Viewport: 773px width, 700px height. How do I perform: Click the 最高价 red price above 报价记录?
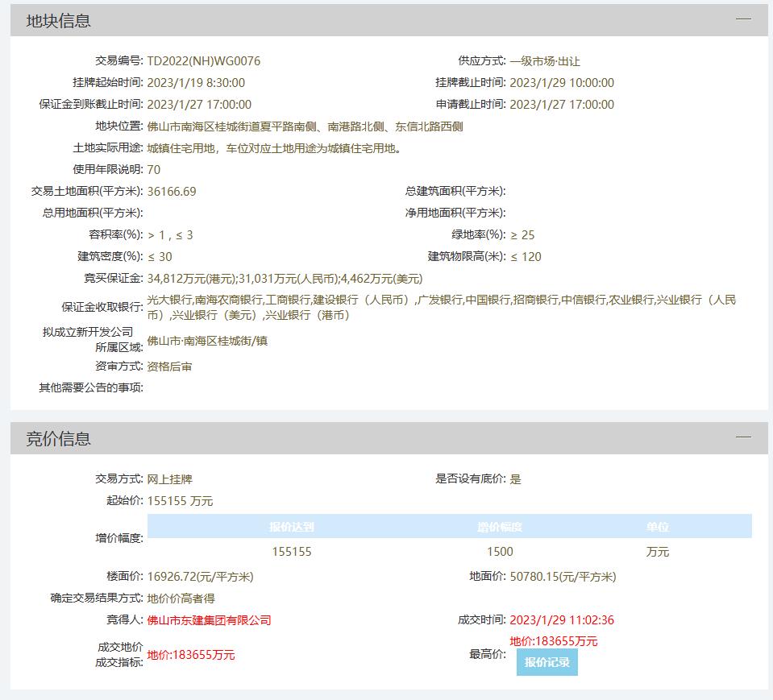[x=554, y=641]
